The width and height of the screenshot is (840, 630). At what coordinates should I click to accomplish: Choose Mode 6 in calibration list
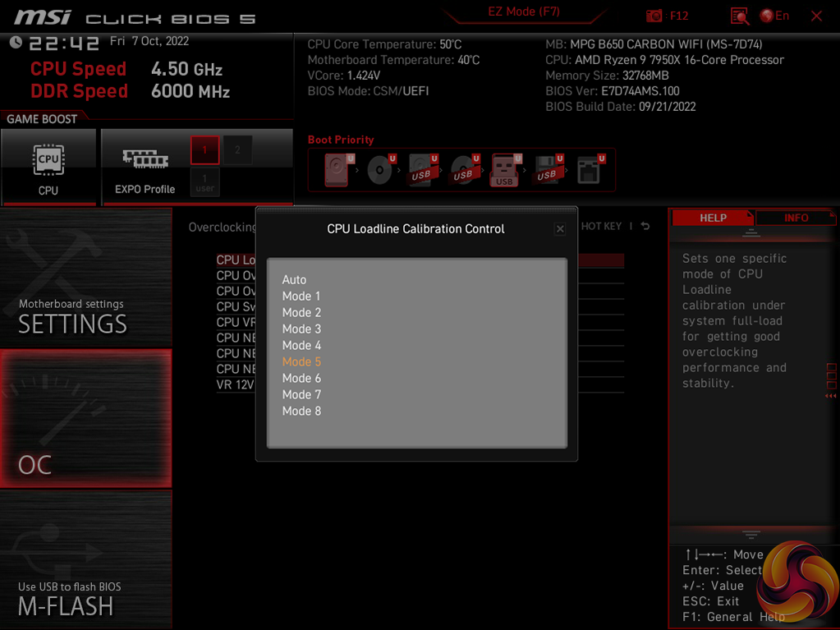tap(301, 378)
